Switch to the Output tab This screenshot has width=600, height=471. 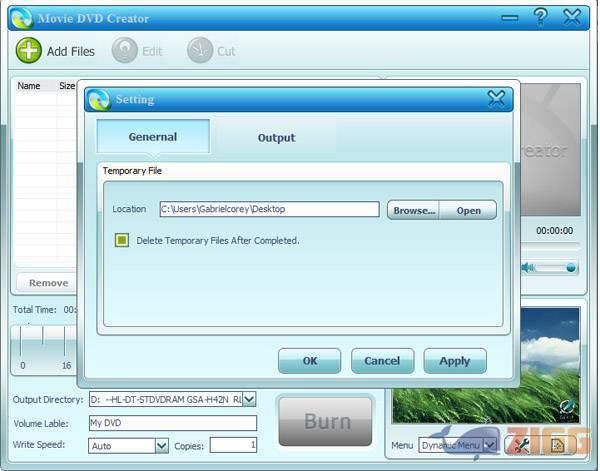click(x=276, y=137)
